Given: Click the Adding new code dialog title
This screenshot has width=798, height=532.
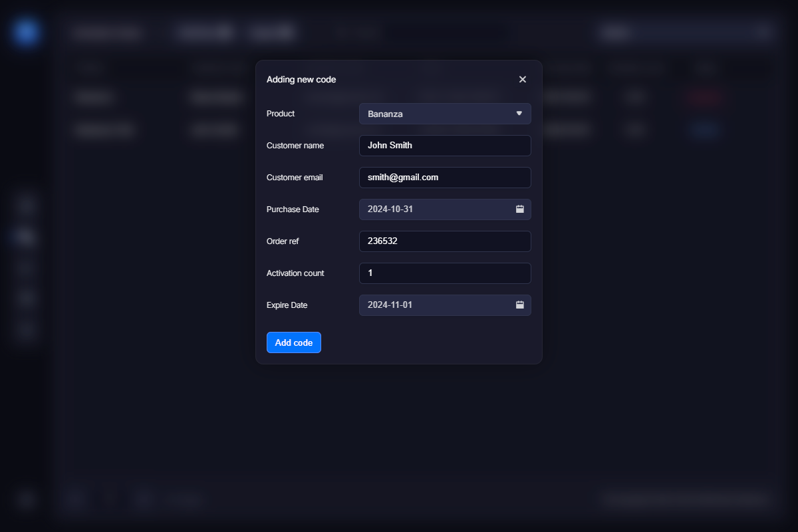Looking at the screenshot, I should click(x=301, y=80).
